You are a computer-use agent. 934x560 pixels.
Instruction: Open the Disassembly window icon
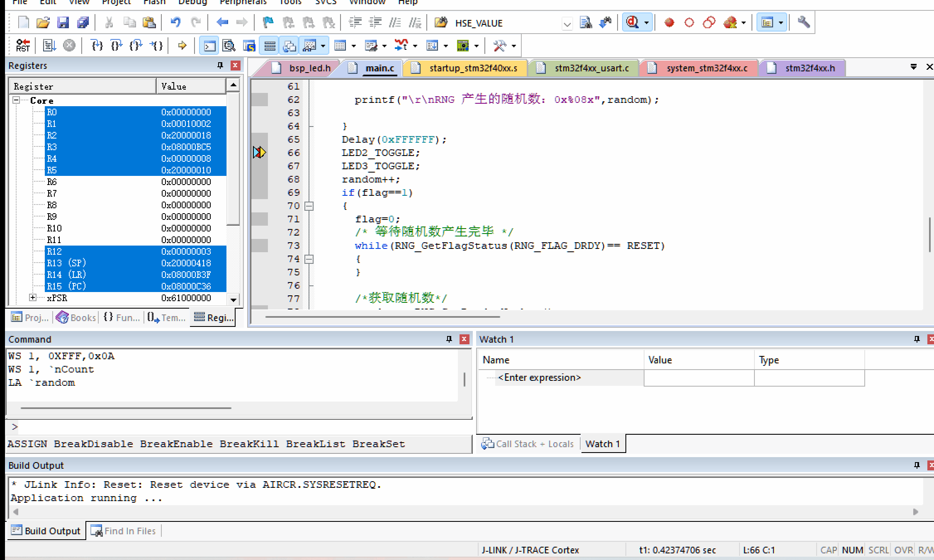[229, 46]
